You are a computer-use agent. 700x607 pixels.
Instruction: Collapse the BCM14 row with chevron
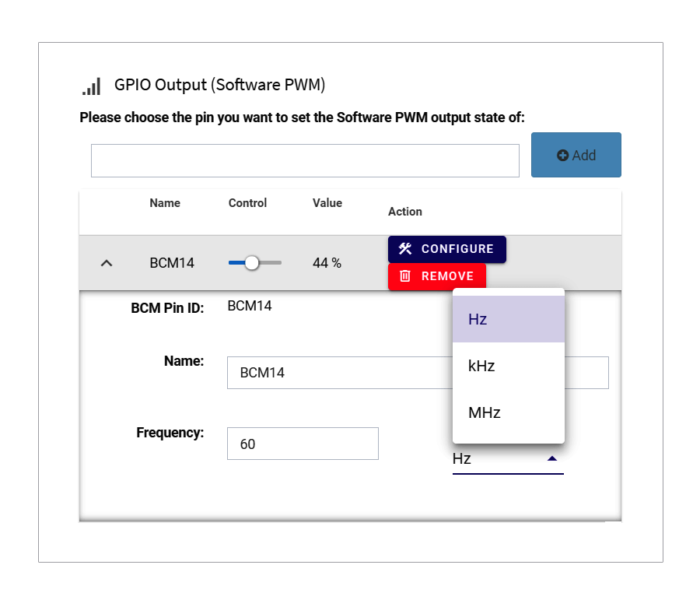(107, 263)
